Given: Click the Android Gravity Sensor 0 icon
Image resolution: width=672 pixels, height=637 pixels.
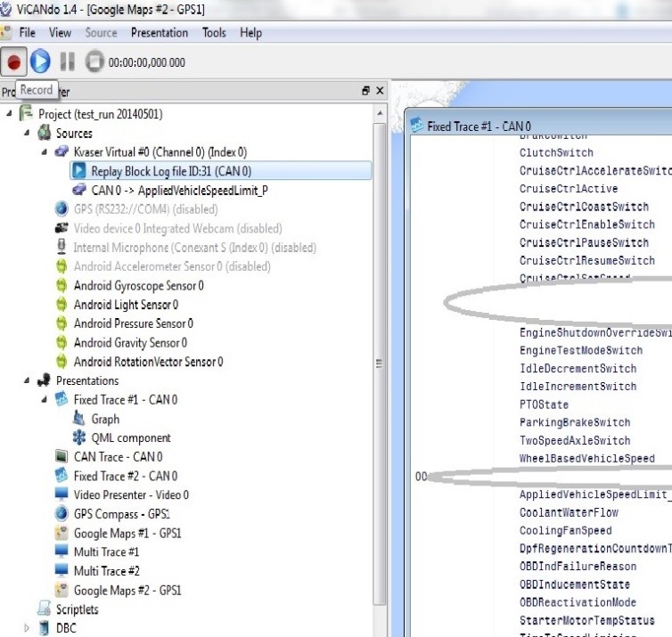Looking at the screenshot, I should pyautogui.click(x=61, y=342).
